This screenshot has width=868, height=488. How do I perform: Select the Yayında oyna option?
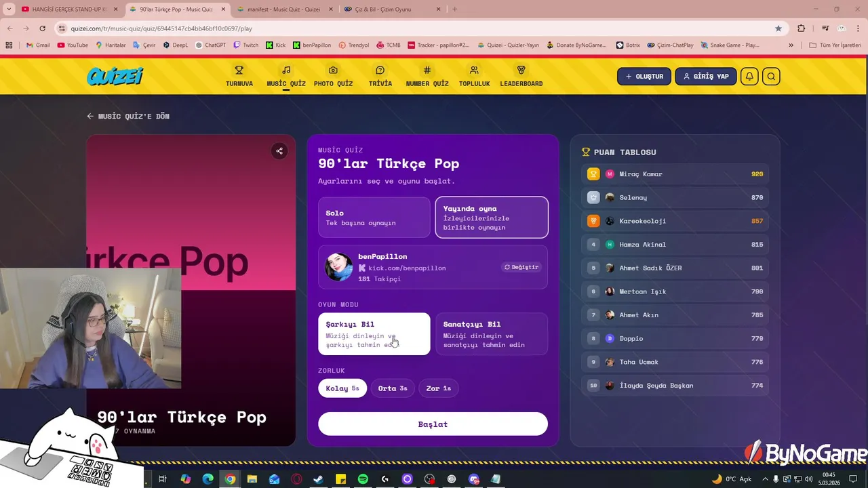[x=492, y=218]
